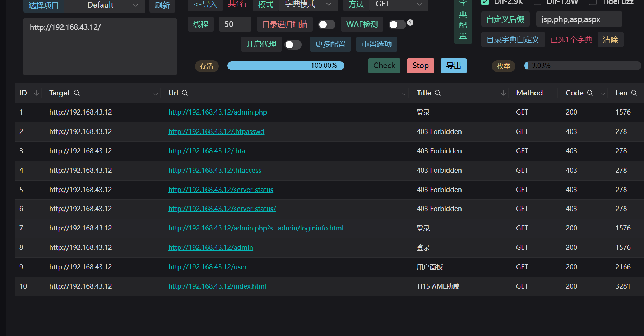Focus the target URL text area
Viewport: 644px width, 336px height.
(100, 47)
